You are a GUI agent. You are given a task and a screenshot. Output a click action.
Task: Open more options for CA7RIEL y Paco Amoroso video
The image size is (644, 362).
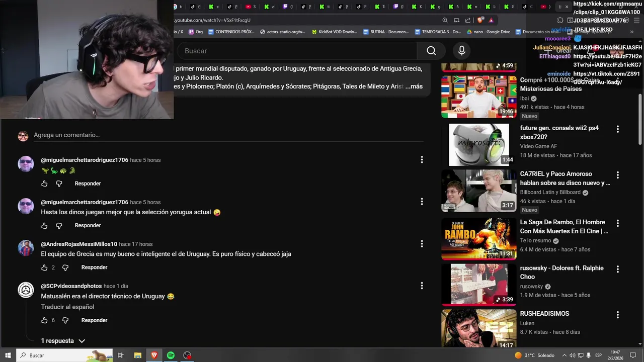[x=618, y=175]
